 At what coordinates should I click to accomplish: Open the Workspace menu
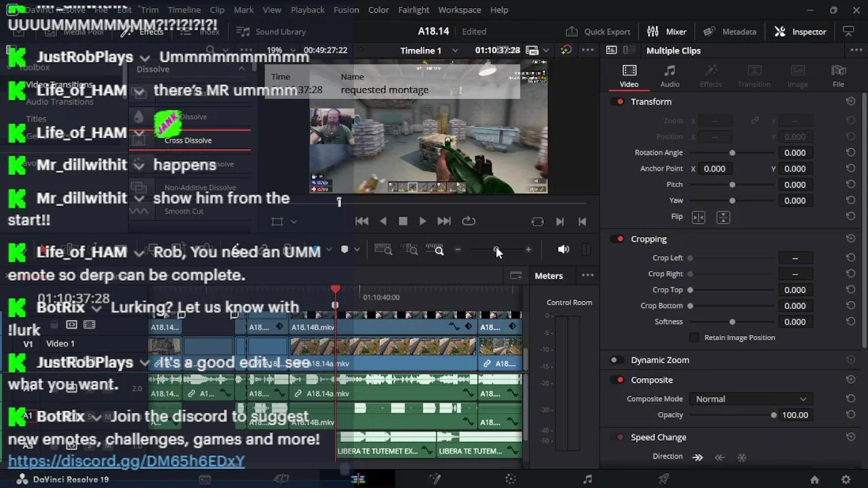[x=459, y=9]
